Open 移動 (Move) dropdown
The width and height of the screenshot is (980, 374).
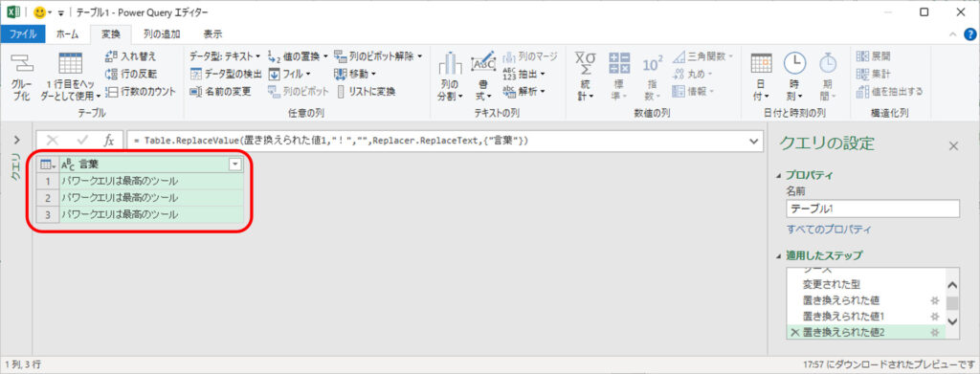(x=355, y=74)
